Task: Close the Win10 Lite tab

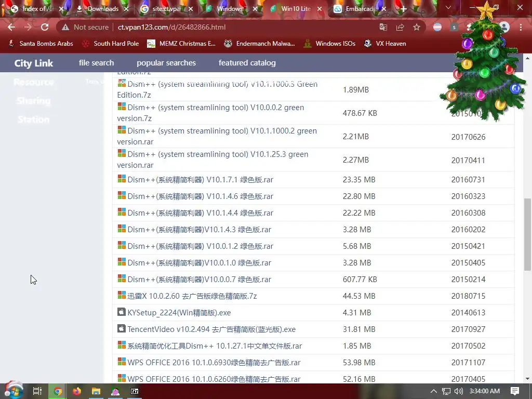Action: (320, 9)
